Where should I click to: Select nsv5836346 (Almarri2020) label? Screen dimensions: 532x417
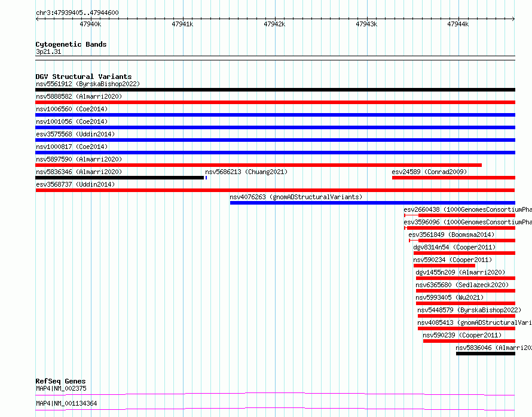[79, 172]
